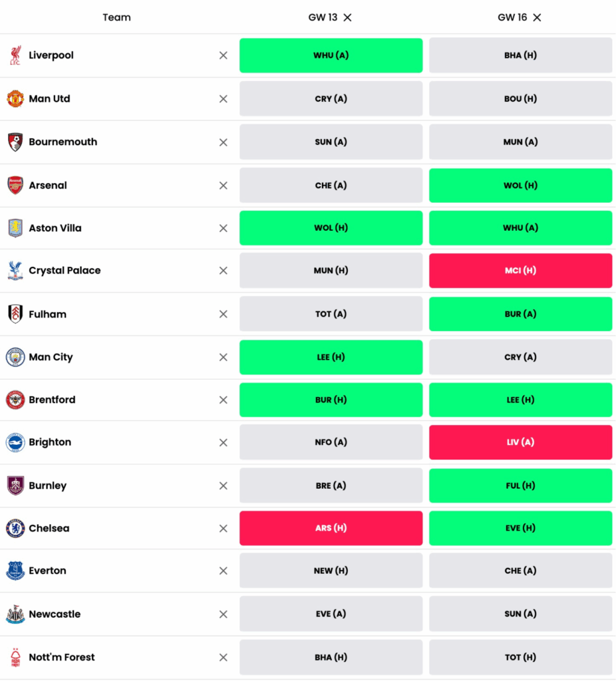Click the Liverpool club crest icon

click(x=15, y=55)
